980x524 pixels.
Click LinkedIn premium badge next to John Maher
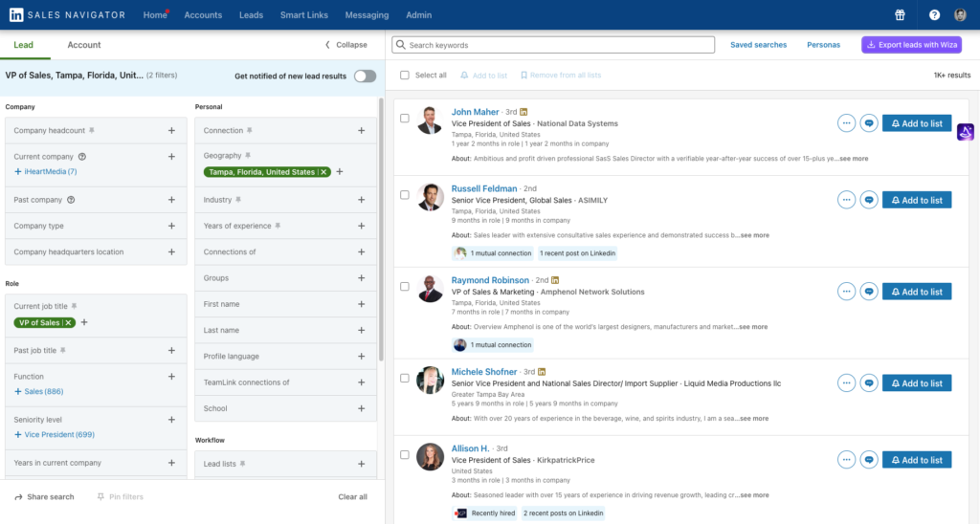tap(523, 112)
